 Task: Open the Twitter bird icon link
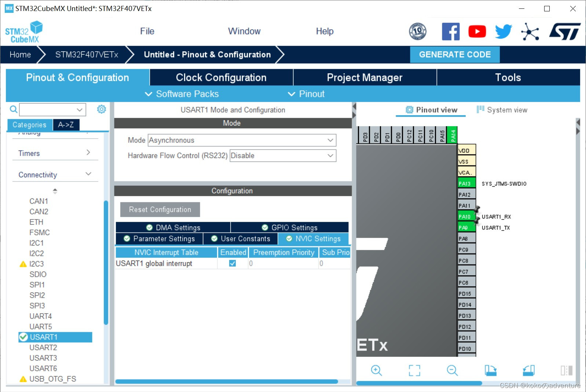[503, 32]
